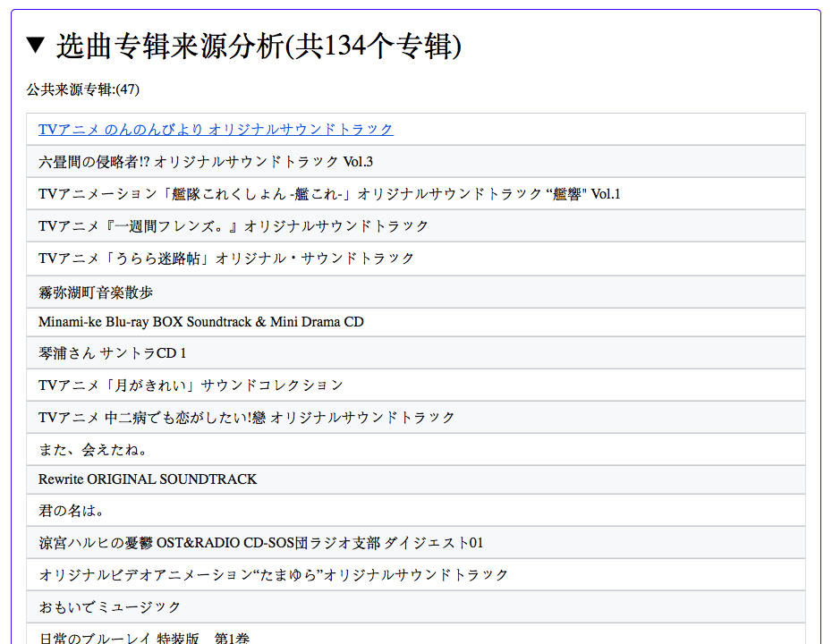Open TVアニメ のんのんびより soundtrack link
The height and width of the screenshot is (644, 832).
click(x=216, y=130)
